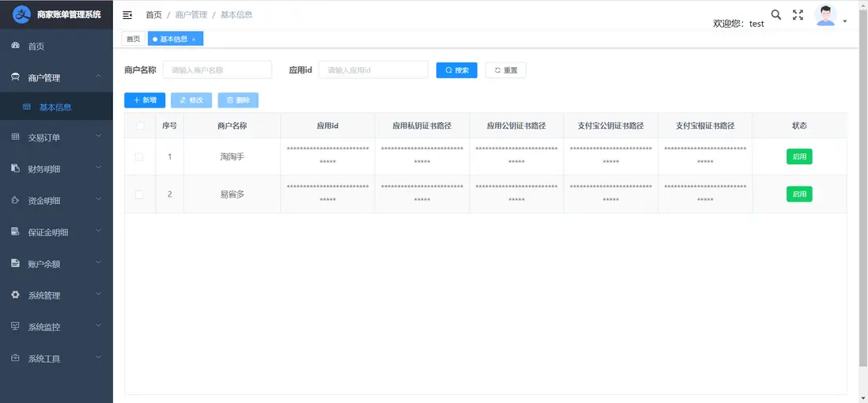Click 商户管理 in the breadcrumb
Viewport: 868px width, 403px height.
[x=191, y=15]
